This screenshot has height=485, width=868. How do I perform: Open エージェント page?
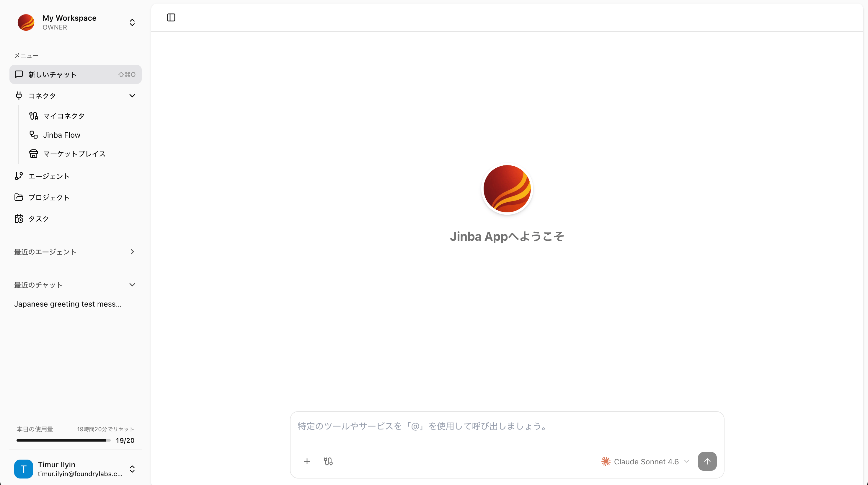click(76, 176)
